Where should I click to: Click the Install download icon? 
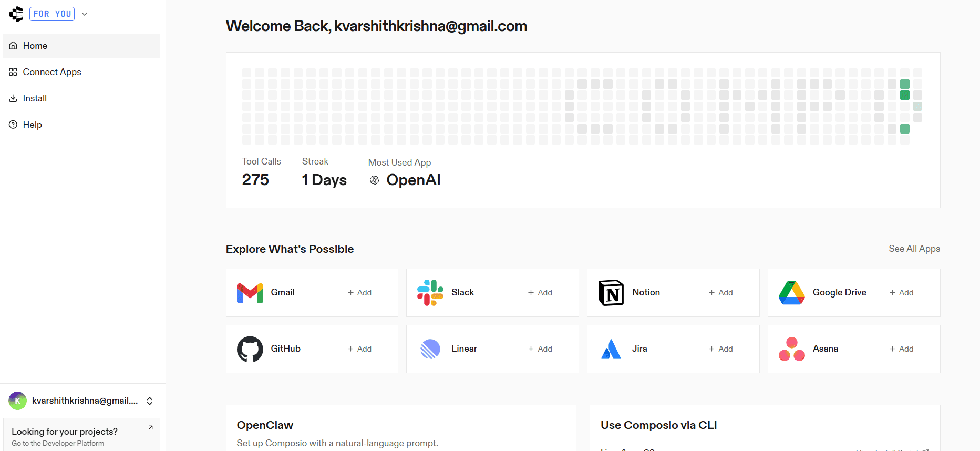13,98
